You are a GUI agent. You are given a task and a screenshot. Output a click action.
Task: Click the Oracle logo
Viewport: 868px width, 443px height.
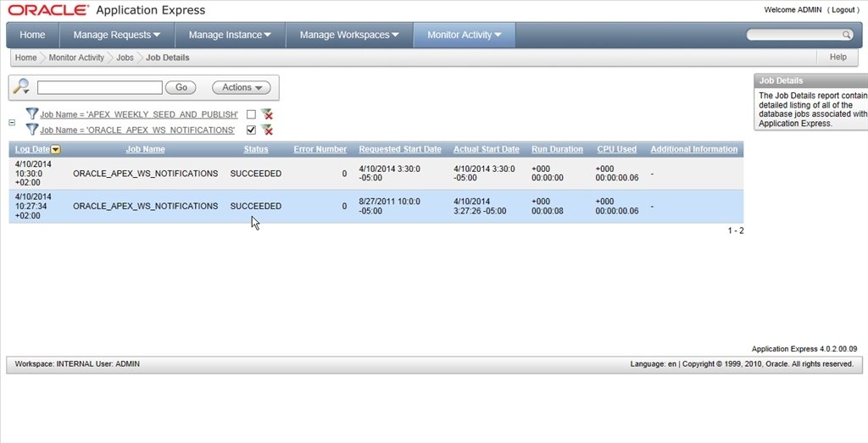48,10
